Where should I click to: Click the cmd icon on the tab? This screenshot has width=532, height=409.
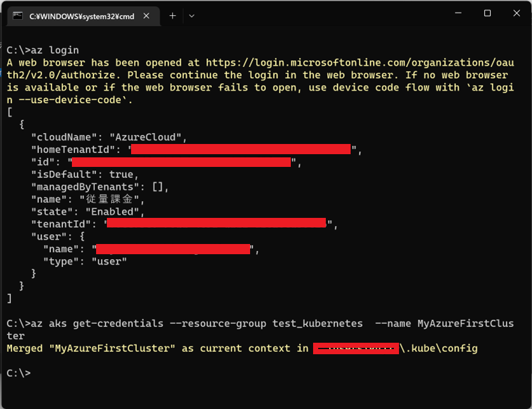coord(18,16)
